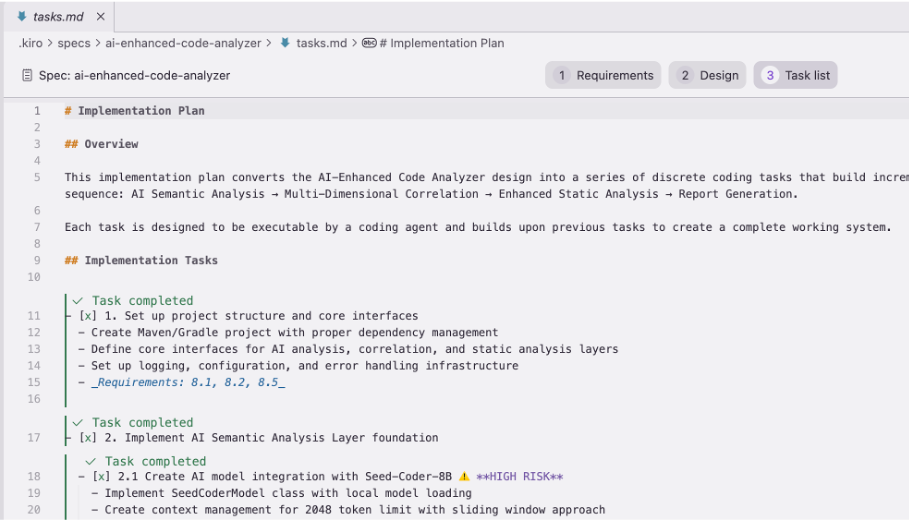Click the Spec document icon beside ai-enhanced-code-analyzer
The image size is (910, 520).
point(26,75)
